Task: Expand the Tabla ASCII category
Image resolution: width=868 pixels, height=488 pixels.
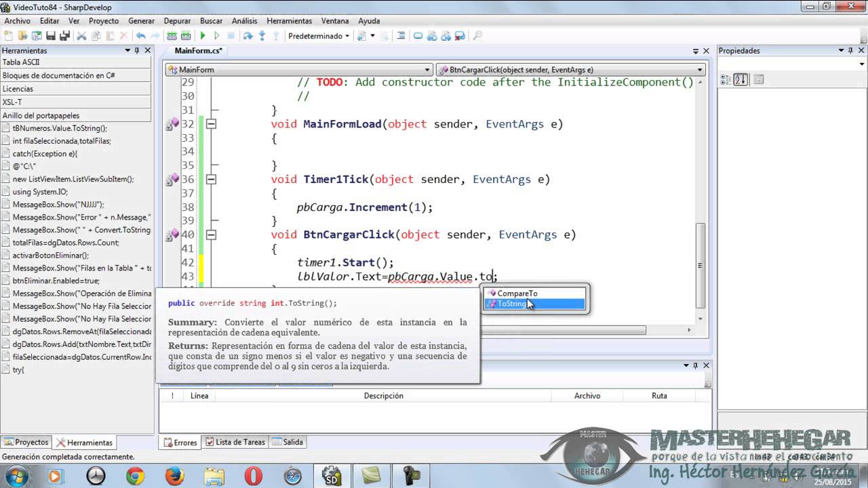Action: (x=76, y=62)
